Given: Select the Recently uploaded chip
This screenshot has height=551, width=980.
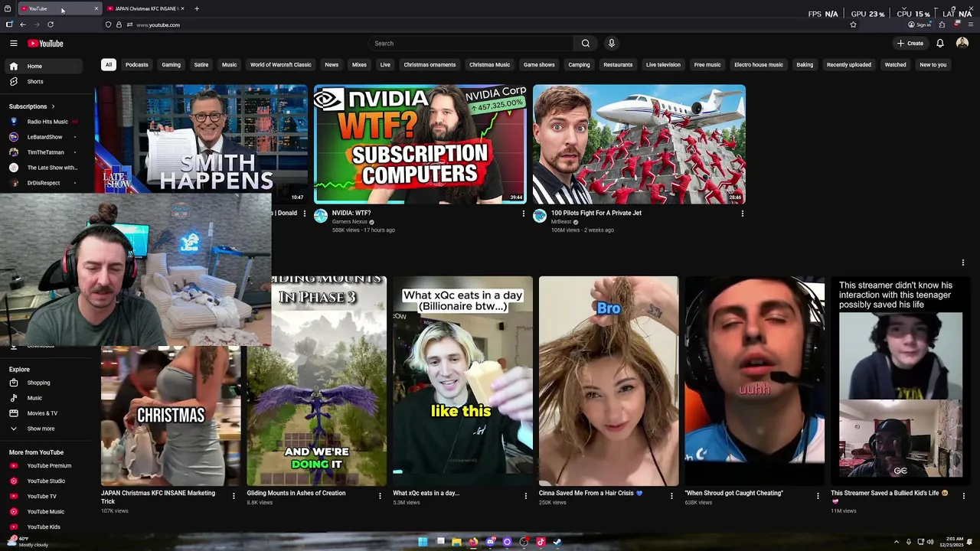Looking at the screenshot, I should tap(849, 65).
